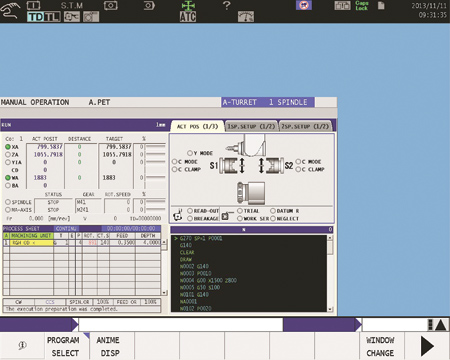Click the FEED OR 100% override value
Image resolution: width=450 pixels, height=360 pixels.
pyautogui.click(x=150, y=302)
